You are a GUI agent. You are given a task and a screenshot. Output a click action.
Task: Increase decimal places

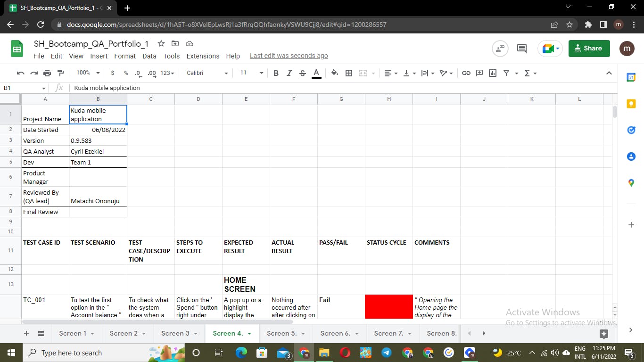(152, 73)
